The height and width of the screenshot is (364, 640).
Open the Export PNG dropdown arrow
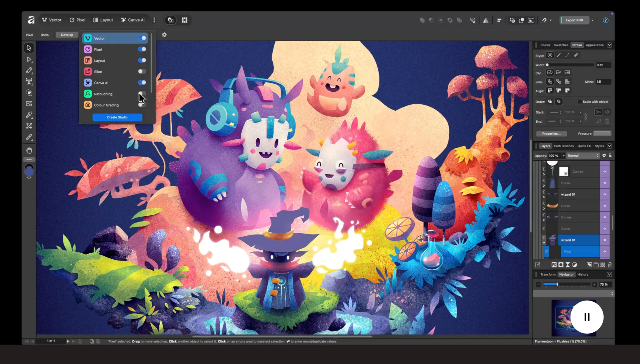(592, 20)
